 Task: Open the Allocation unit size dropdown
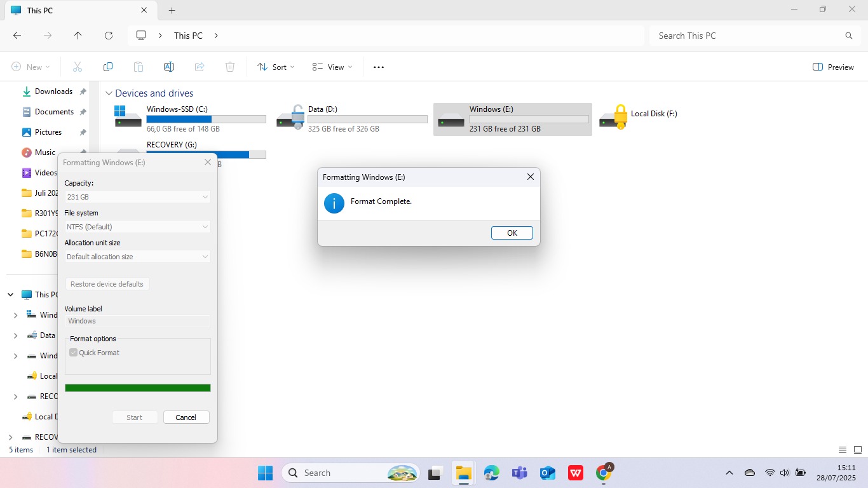(x=137, y=257)
